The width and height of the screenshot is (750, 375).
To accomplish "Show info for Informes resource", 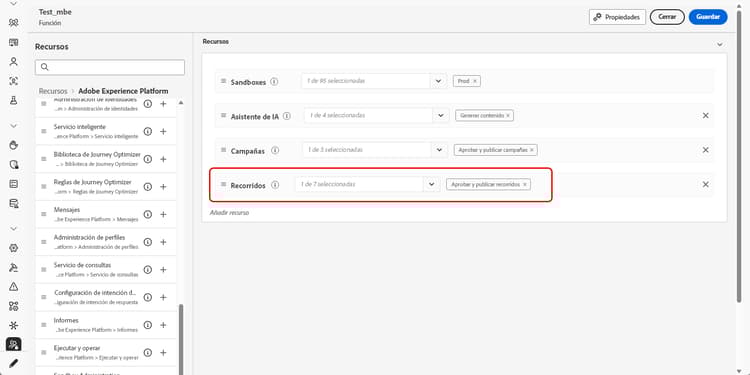I will coord(148,325).
